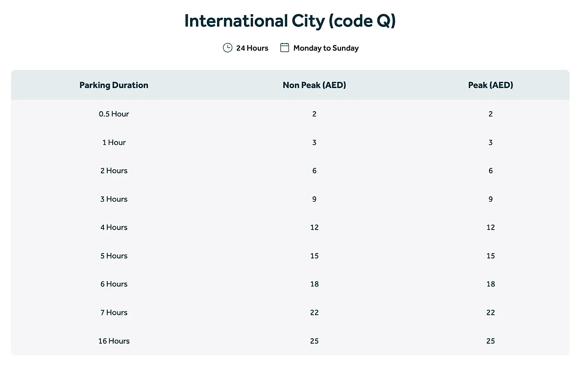Click the 3 Hours row label
The image size is (588, 373).
click(x=114, y=199)
